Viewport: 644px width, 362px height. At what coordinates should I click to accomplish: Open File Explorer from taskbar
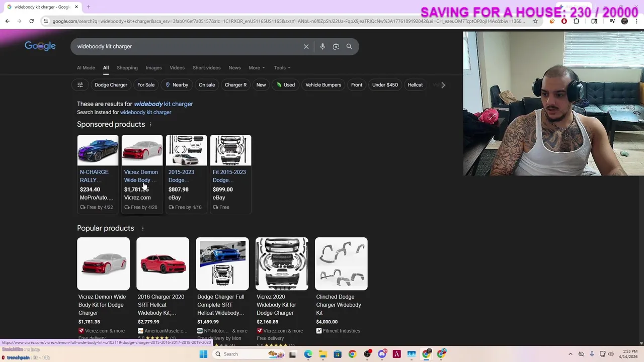323,354
